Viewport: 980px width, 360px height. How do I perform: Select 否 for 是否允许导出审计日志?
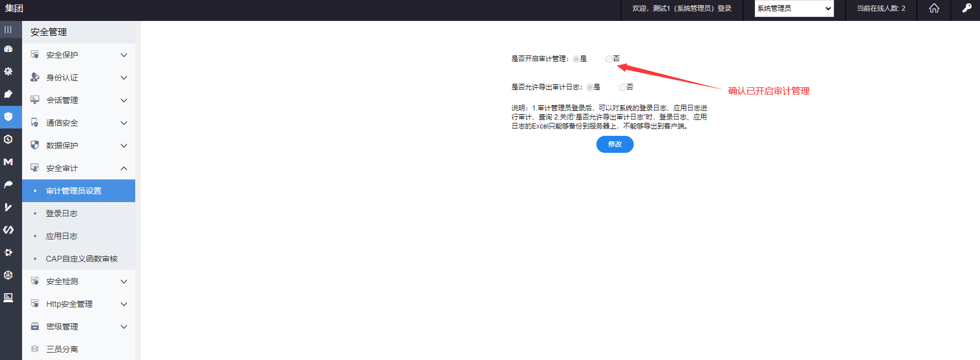[622, 87]
